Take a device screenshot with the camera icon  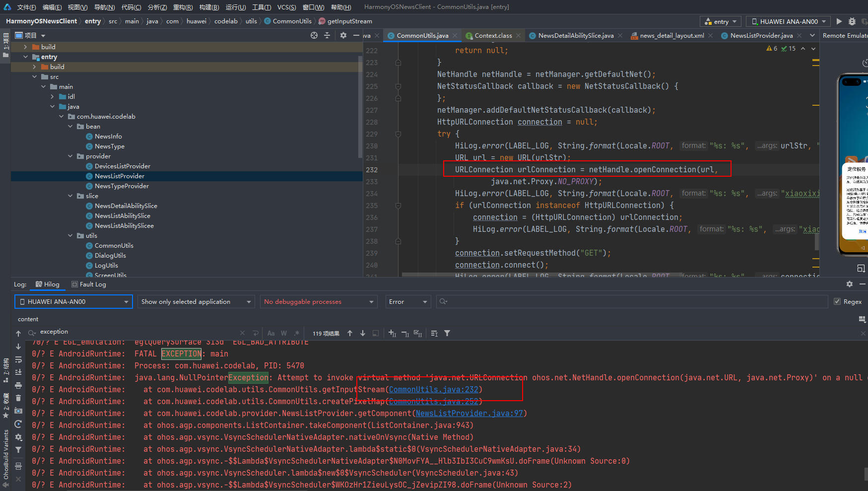18,411
